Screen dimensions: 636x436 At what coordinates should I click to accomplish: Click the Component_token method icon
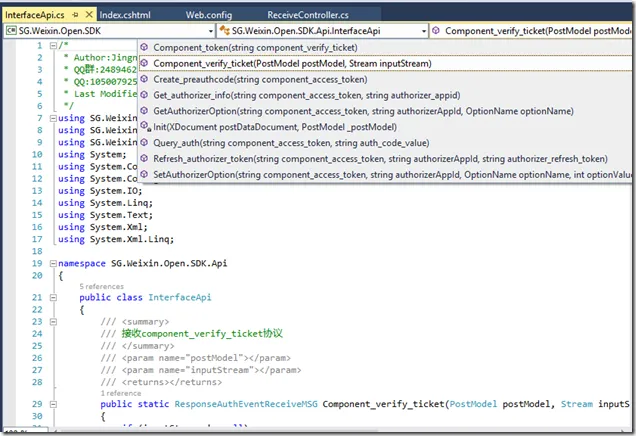pyautogui.click(x=144, y=47)
